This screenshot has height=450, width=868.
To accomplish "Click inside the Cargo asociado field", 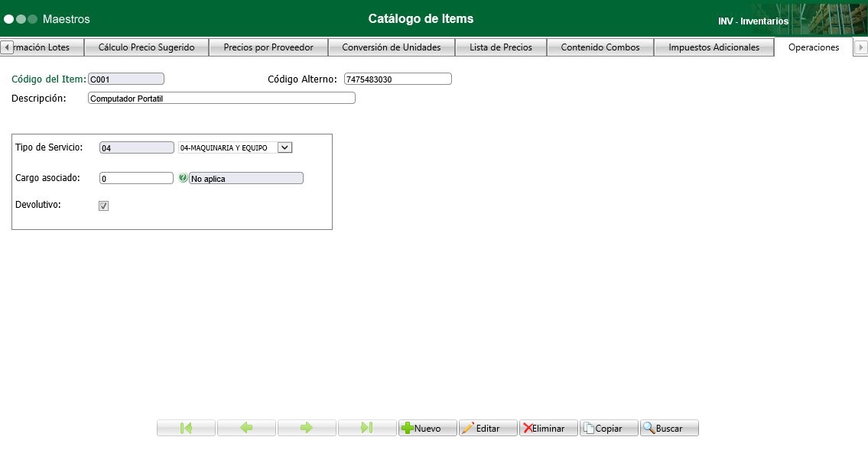I will [136, 177].
